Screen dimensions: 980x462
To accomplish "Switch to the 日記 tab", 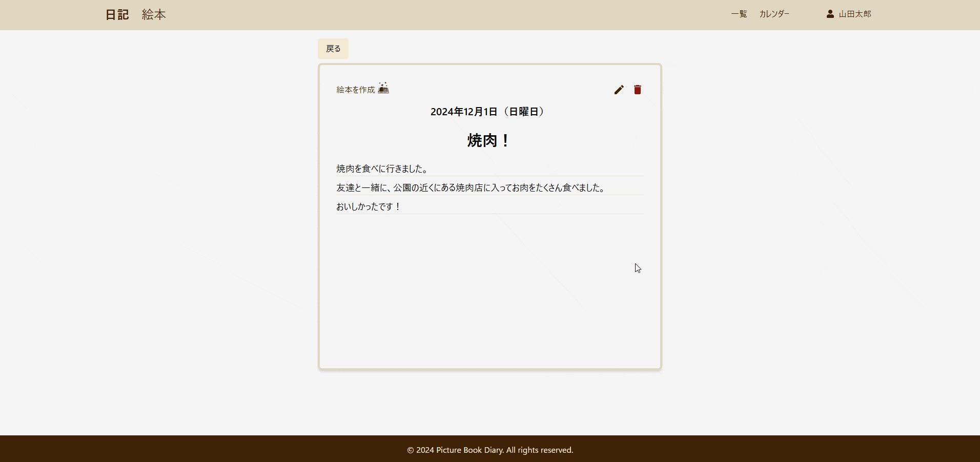I will [117, 14].
